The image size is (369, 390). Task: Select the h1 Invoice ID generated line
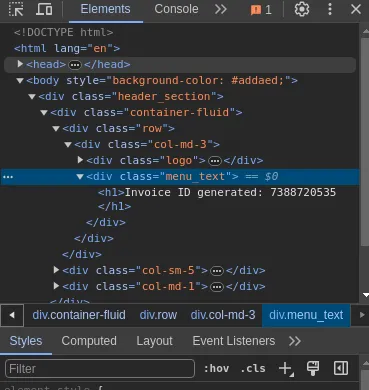[217, 192]
